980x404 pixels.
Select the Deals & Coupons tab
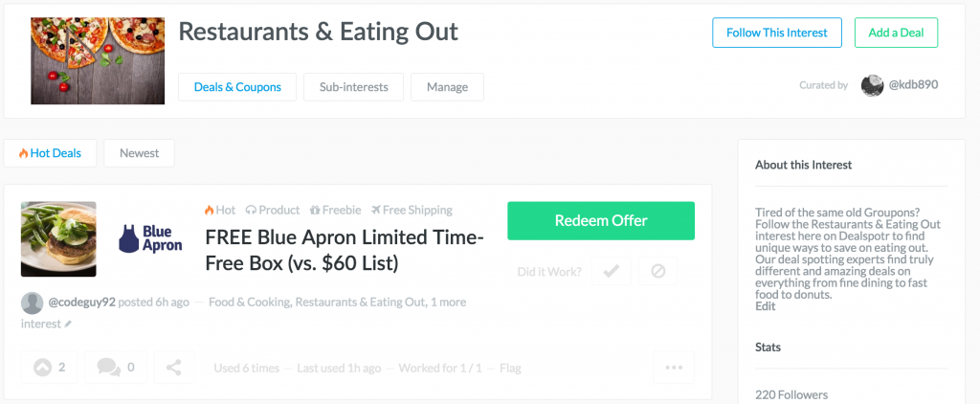click(237, 87)
